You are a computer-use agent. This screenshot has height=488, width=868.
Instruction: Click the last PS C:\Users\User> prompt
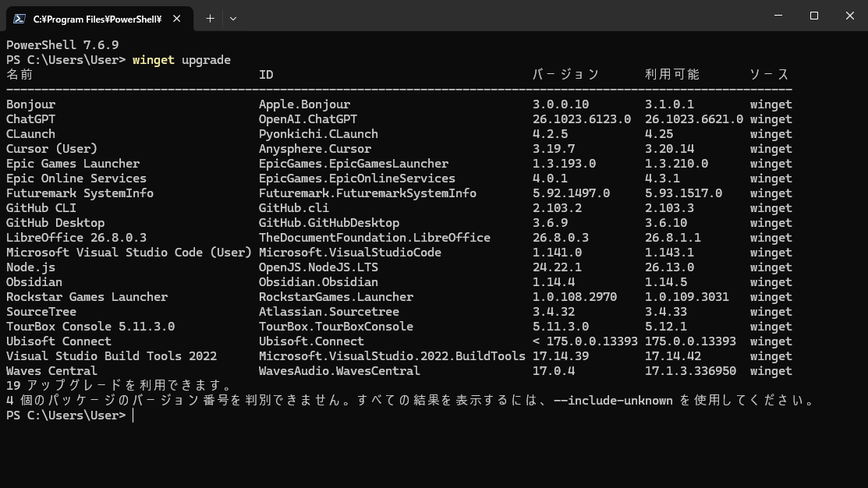click(x=66, y=416)
